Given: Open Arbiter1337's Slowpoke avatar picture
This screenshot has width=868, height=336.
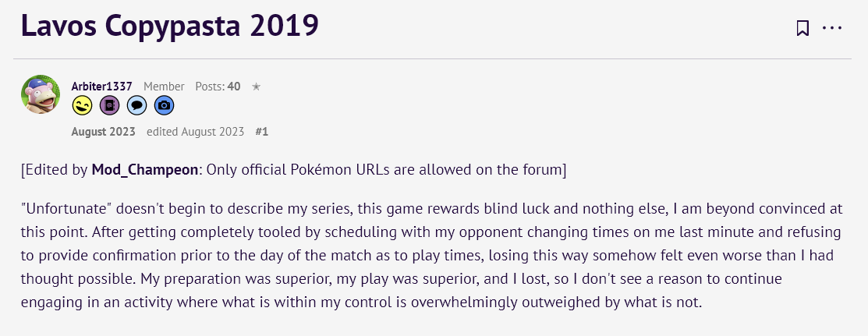Looking at the screenshot, I should pos(41,94).
